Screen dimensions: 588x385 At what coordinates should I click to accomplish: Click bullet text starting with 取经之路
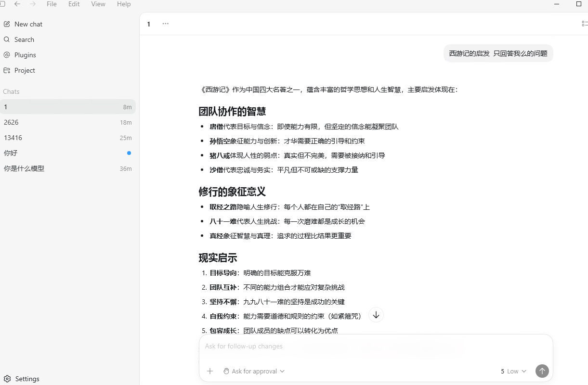click(289, 207)
